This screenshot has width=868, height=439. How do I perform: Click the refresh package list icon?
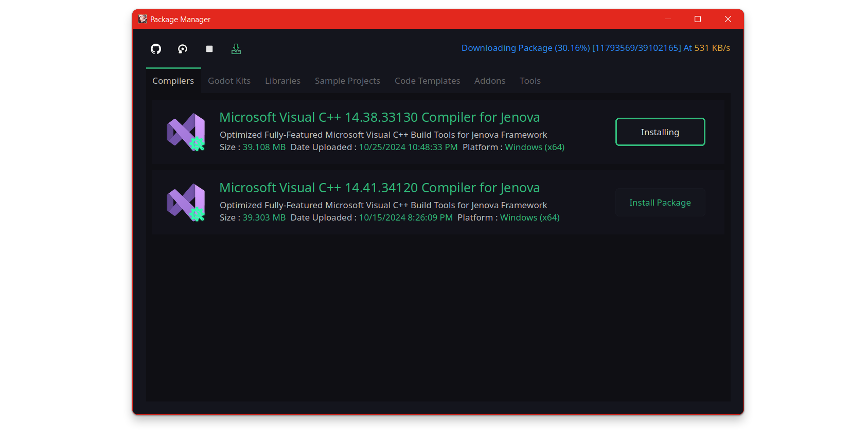pos(183,49)
